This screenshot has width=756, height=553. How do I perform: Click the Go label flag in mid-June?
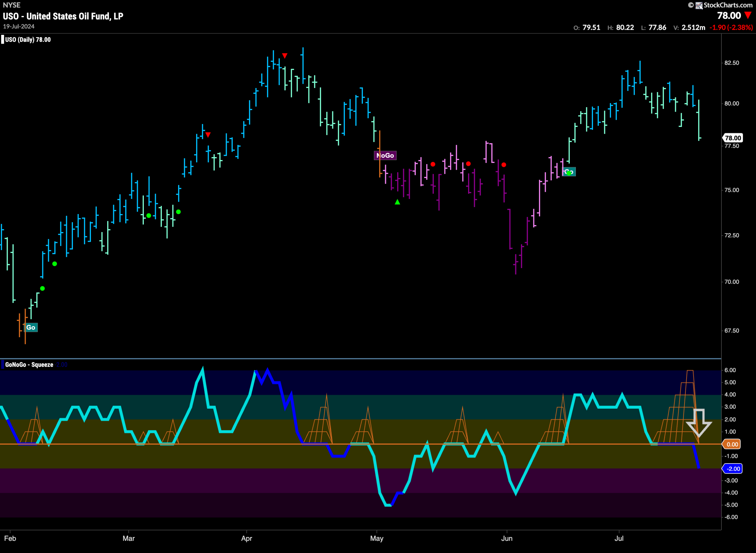coord(569,172)
